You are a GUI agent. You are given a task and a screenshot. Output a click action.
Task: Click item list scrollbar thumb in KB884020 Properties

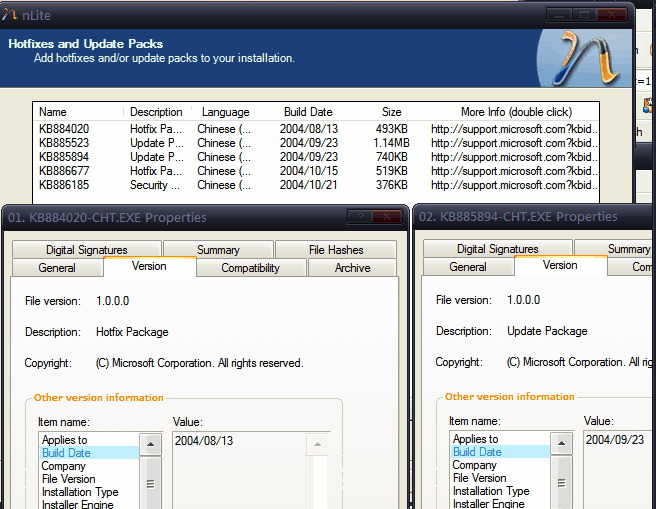151,484
